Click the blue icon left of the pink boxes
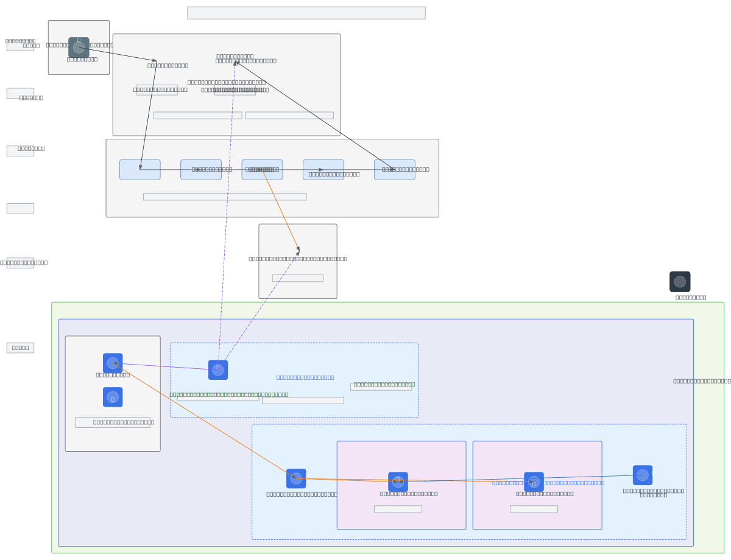Screen dimensions: 731x560 pyautogui.click(x=296, y=478)
